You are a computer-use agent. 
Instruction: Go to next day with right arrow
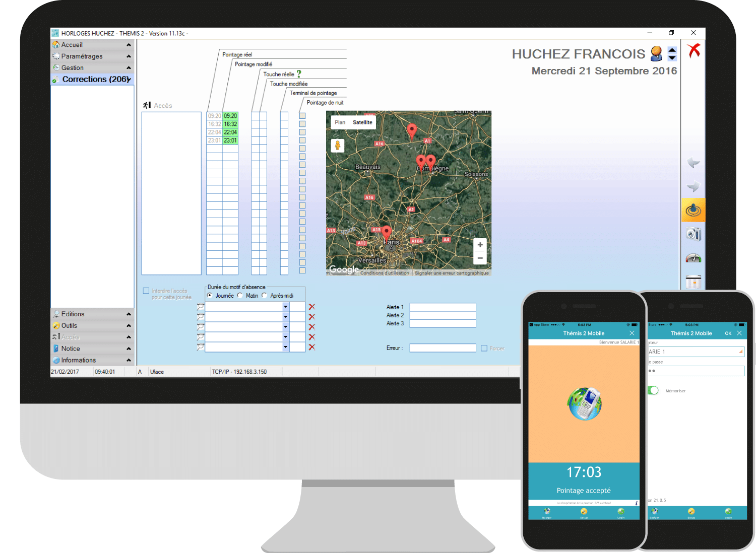click(694, 187)
